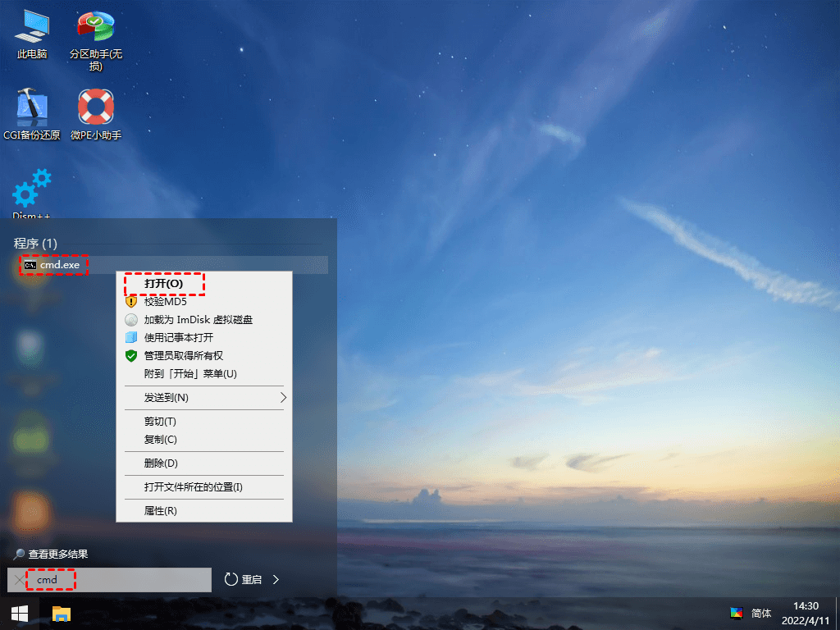Viewport: 840px width, 630px height.
Task: Click the cmd search input field
Action: (109, 580)
